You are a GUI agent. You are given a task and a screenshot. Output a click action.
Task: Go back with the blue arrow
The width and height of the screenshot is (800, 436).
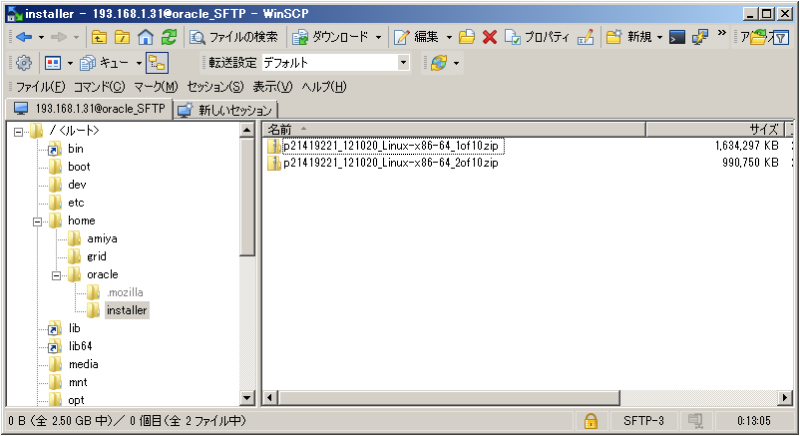(24, 37)
